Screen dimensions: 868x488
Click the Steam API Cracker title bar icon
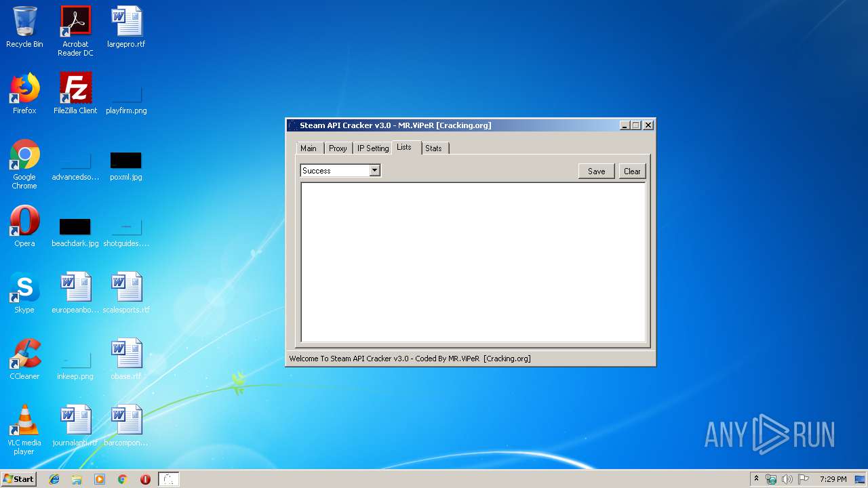click(x=293, y=125)
